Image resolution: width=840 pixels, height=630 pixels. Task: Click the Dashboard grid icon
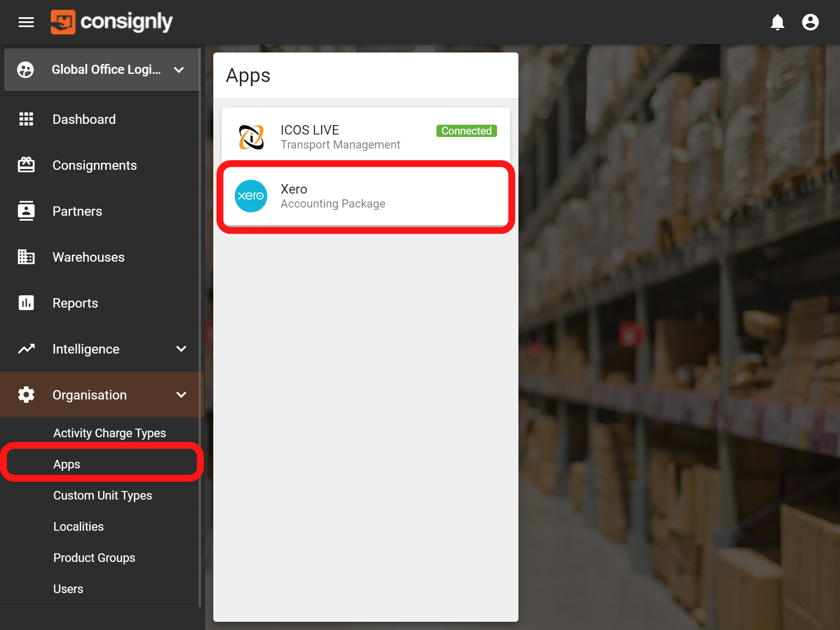(x=26, y=119)
